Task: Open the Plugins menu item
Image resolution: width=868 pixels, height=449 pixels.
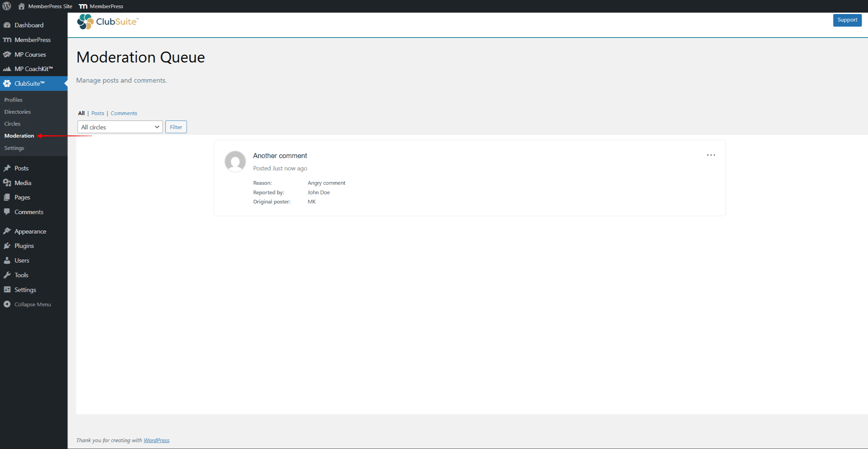Action: [24, 245]
